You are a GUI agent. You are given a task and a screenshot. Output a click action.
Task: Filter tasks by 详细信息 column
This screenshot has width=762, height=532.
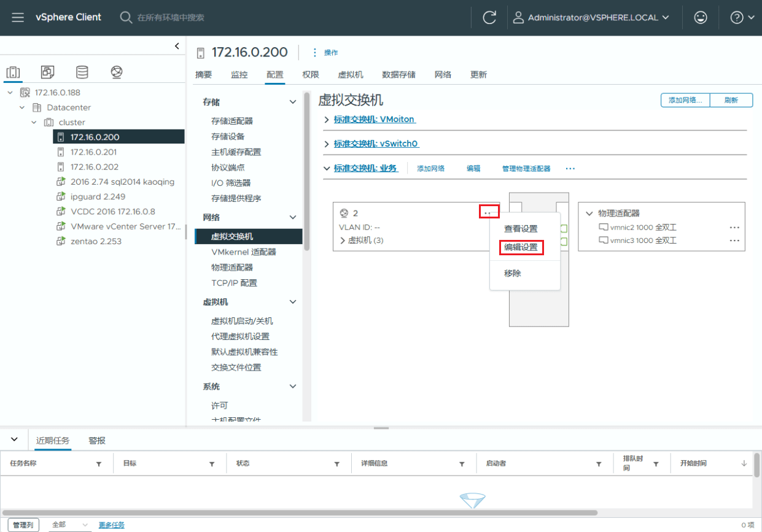coord(462,465)
